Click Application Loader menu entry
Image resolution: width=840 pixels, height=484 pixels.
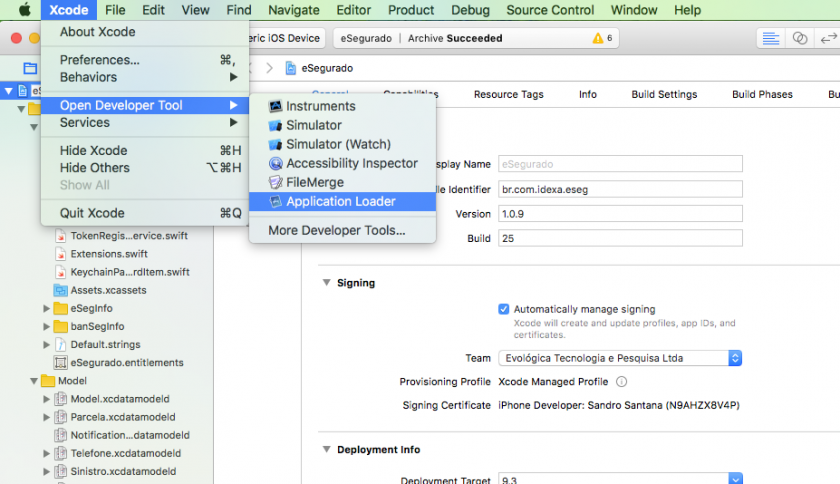pos(340,201)
